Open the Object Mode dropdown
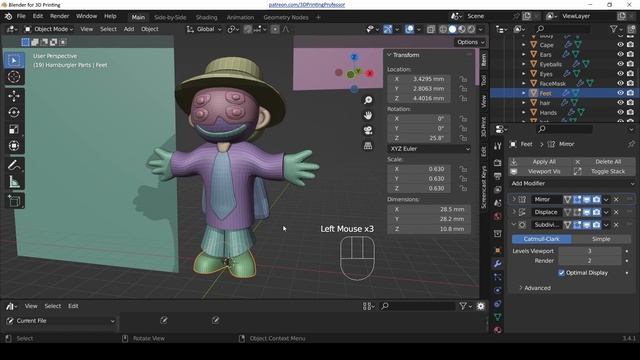 click(x=49, y=29)
